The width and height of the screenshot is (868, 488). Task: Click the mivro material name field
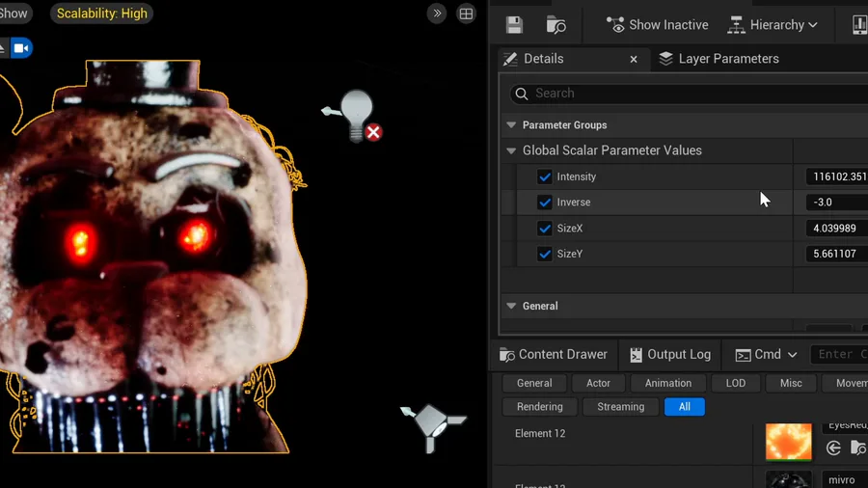[845, 479]
